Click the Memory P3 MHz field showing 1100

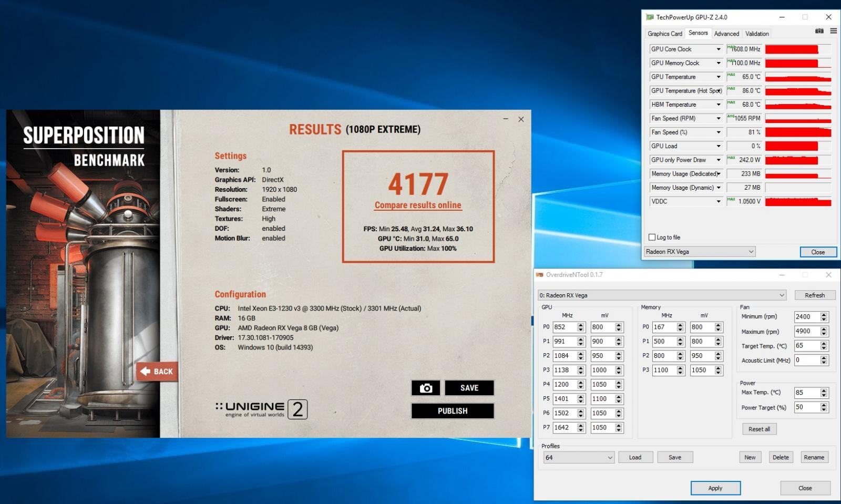point(664,370)
